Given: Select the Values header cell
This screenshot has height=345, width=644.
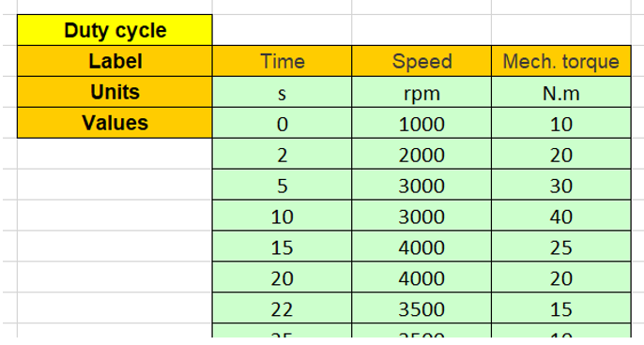Looking at the screenshot, I should pos(115,123).
